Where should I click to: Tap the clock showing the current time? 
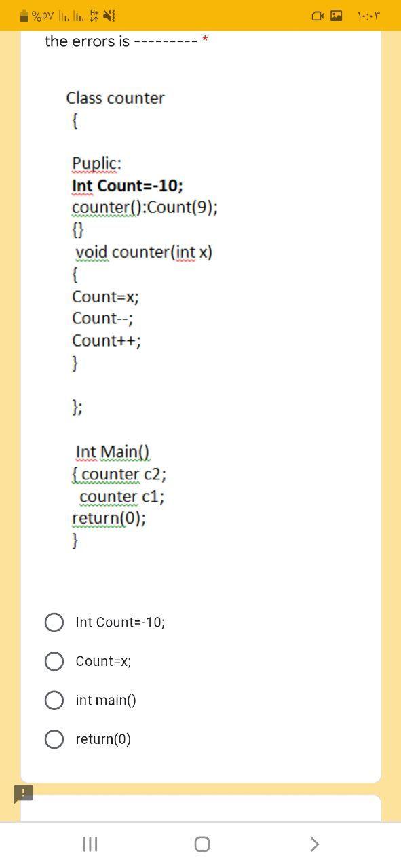pos(368,15)
